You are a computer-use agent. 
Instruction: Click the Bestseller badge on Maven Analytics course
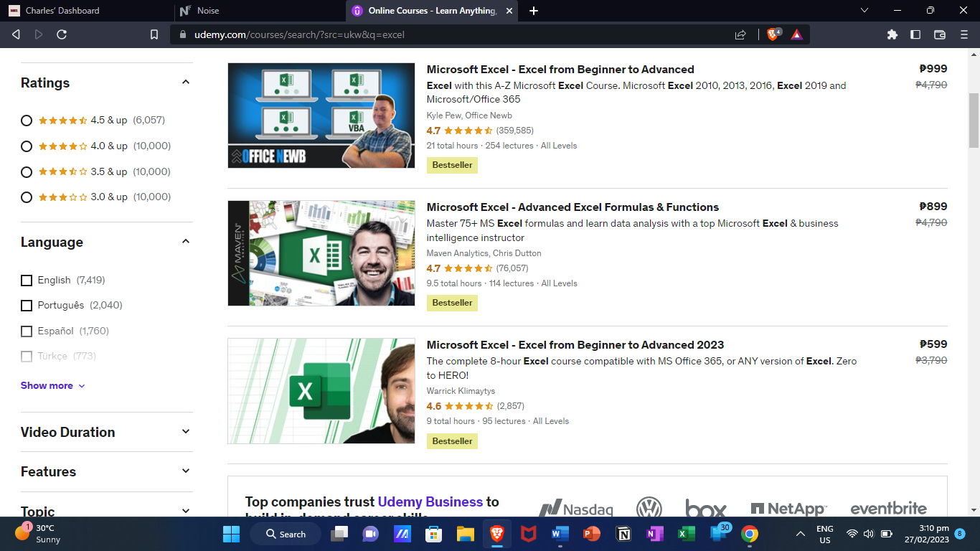tap(452, 303)
